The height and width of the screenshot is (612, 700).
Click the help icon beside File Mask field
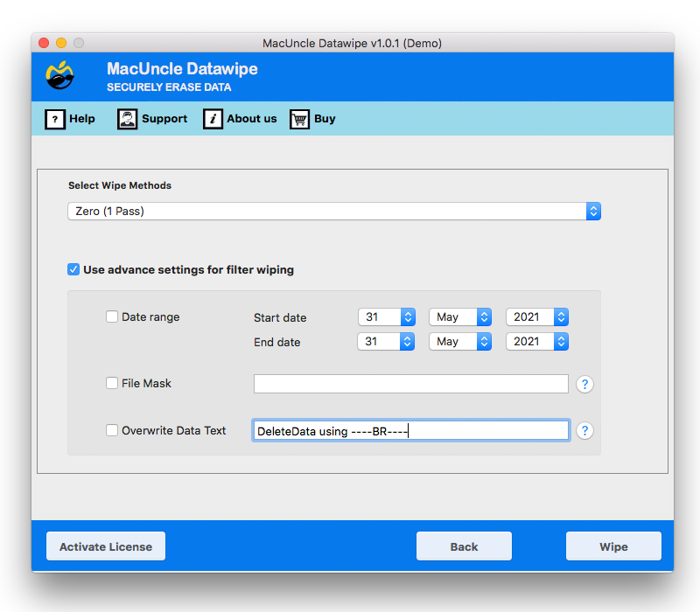(x=584, y=384)
